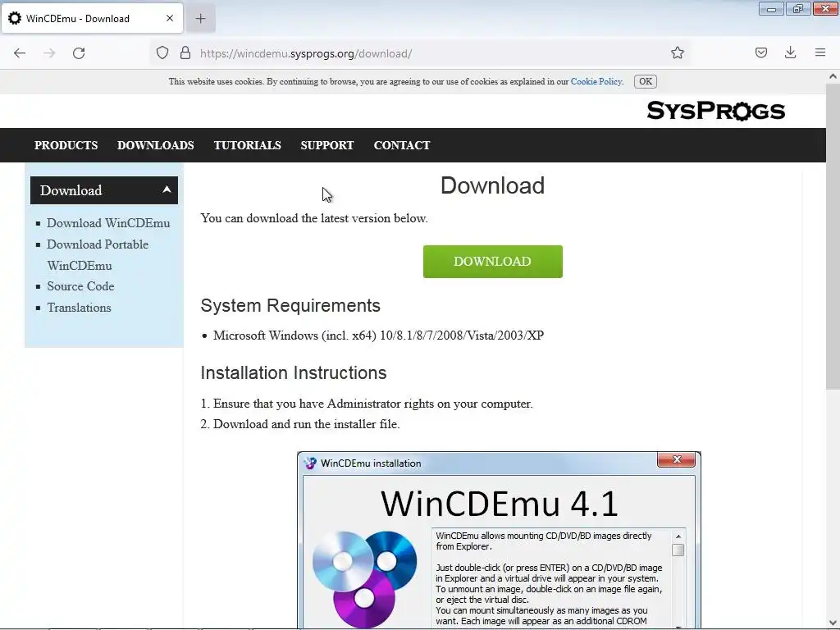Click the SysProgs logo
This screenshot has width=840, height=630.
pos(715,111)
